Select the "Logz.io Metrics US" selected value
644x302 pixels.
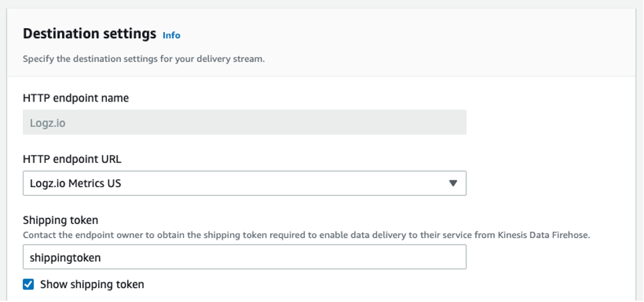tap(75, 183)
